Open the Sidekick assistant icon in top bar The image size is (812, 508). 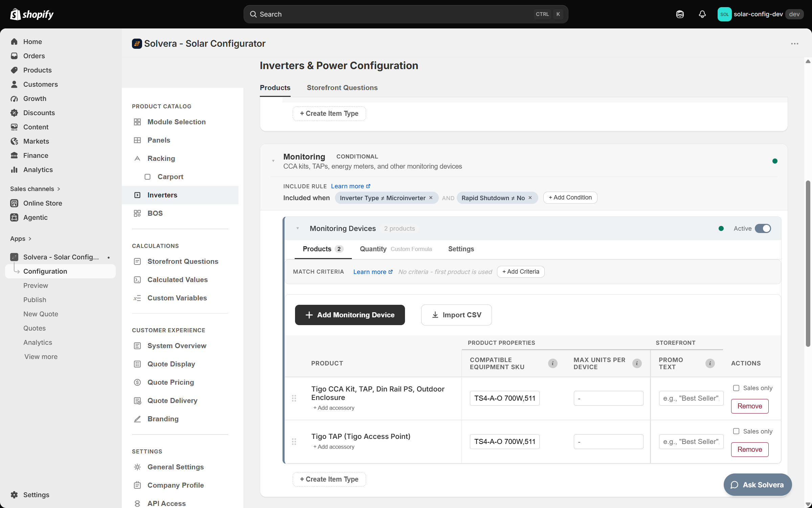tap(680, 14)
